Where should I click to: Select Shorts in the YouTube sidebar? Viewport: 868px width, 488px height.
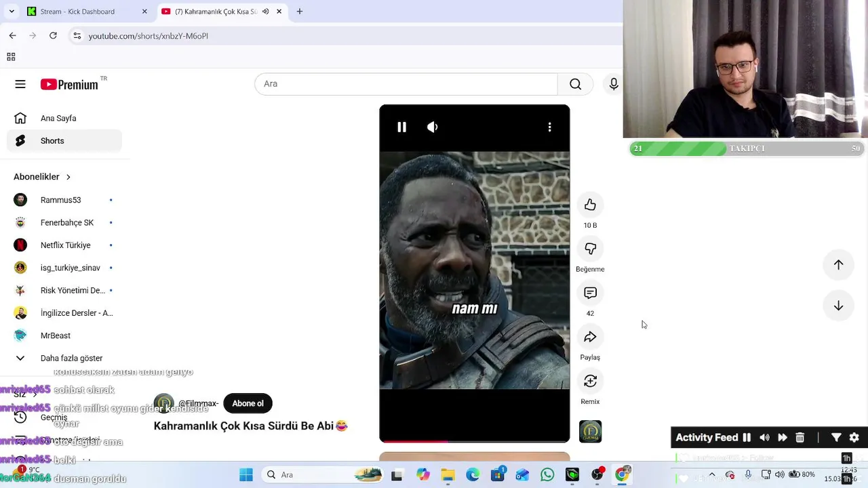point(64,141)
